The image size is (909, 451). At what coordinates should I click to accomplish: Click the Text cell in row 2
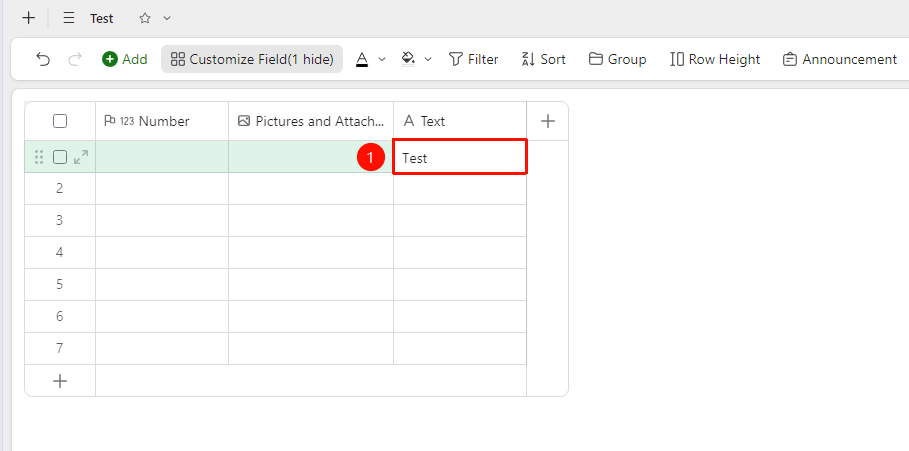(x=460, y=188)
